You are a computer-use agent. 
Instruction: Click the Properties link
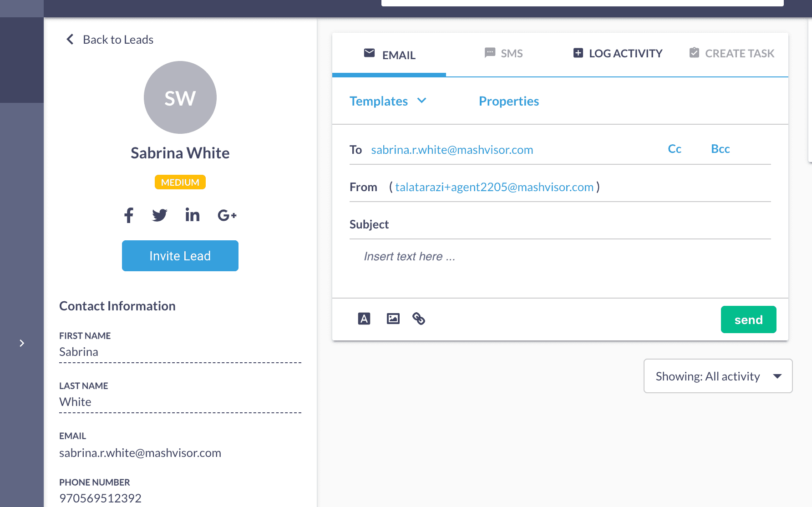pos(508,101)
